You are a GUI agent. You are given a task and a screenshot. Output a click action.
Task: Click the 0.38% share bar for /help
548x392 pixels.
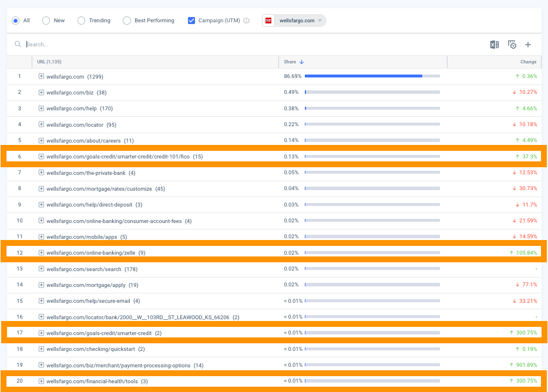click(x=372, y=108)
